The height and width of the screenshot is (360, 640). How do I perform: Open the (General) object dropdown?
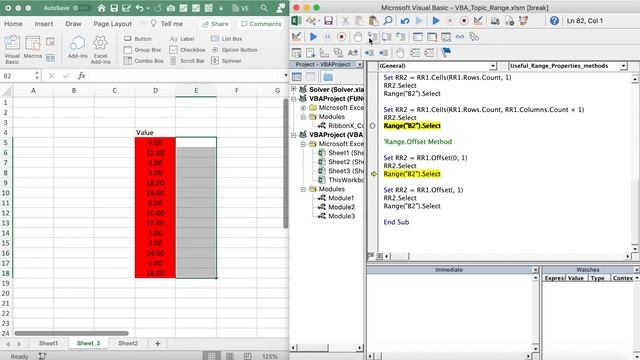click(x=493, y=66)
